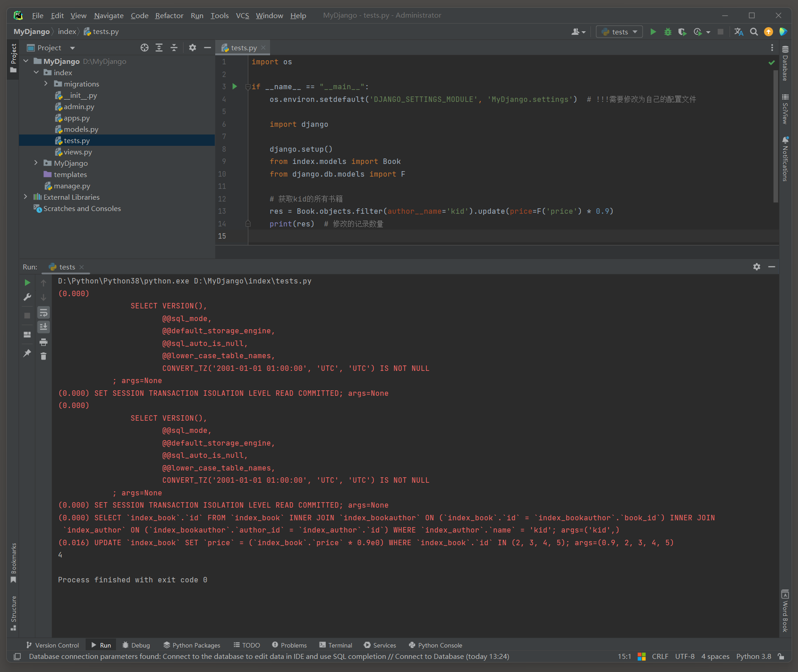Click the orange IDE update icon

pyautogui.click(x=769, y=32)
